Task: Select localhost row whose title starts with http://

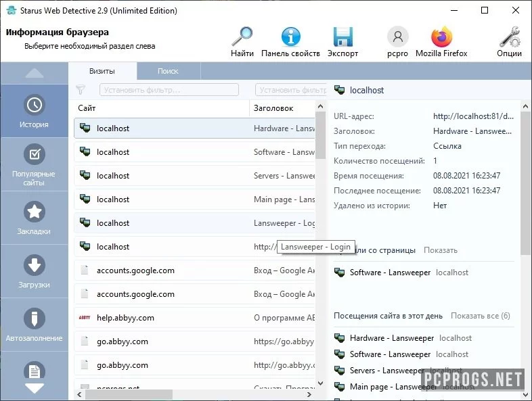Action: point(195,247)
